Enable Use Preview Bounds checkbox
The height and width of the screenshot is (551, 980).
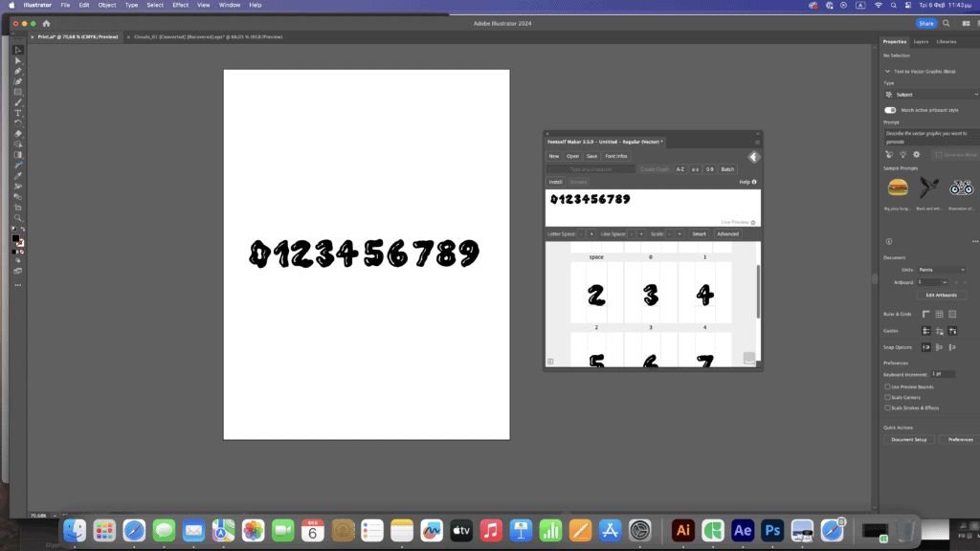click(887, 386)
